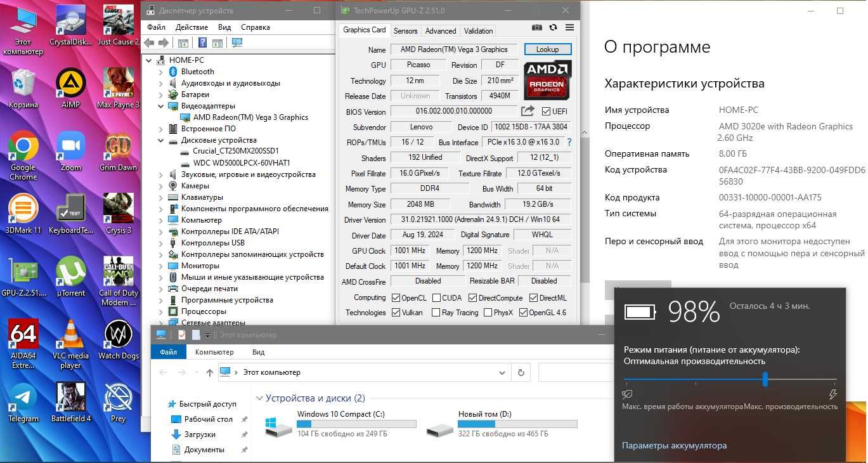
Task: Click GPU-Z screenshot camera icon
Action: [x=537, y=28]
